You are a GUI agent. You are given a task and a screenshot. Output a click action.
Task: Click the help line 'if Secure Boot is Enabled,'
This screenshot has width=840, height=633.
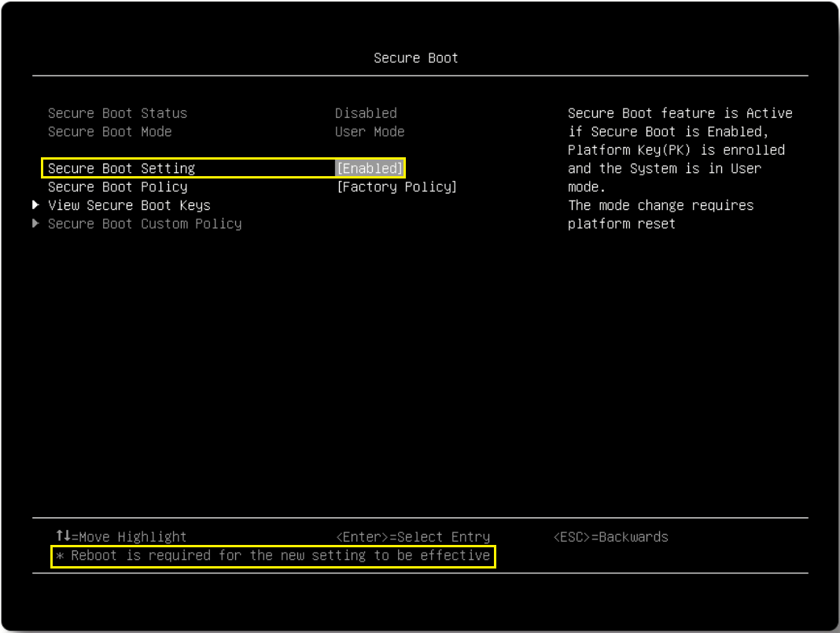(x=668, y=132)
